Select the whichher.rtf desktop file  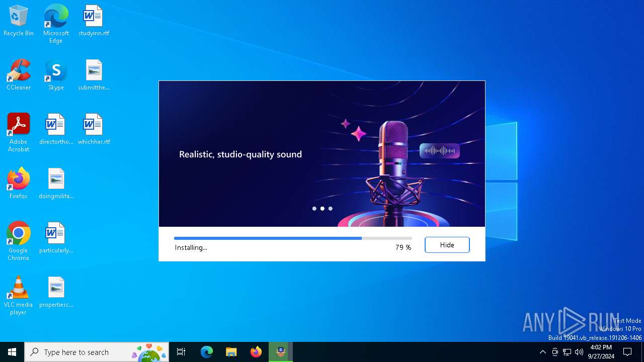94,130
